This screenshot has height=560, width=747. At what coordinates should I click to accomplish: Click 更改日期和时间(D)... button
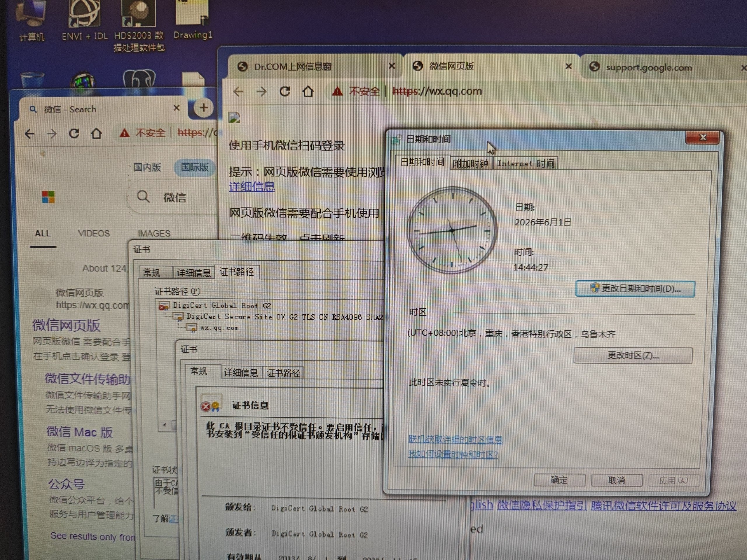click(635, 289)
